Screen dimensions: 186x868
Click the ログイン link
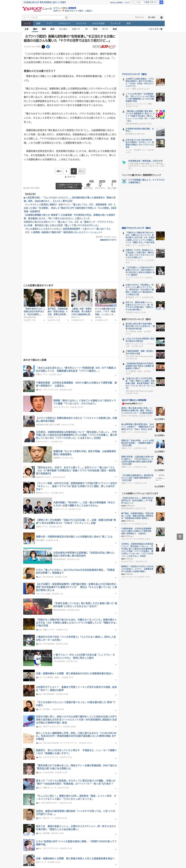click(57, 11)
